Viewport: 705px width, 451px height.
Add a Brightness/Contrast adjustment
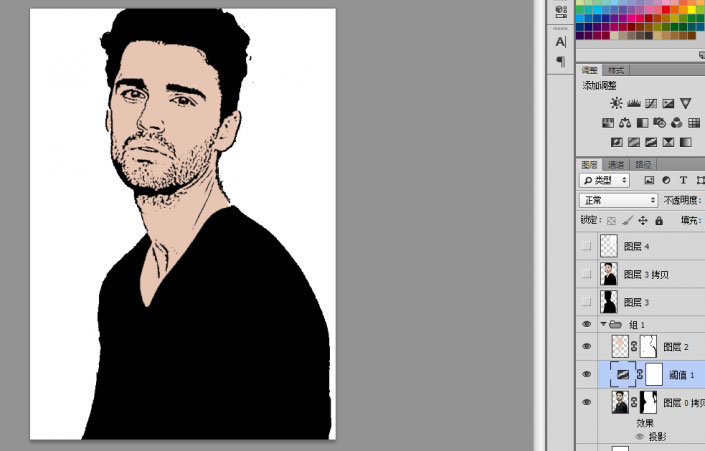616,103
